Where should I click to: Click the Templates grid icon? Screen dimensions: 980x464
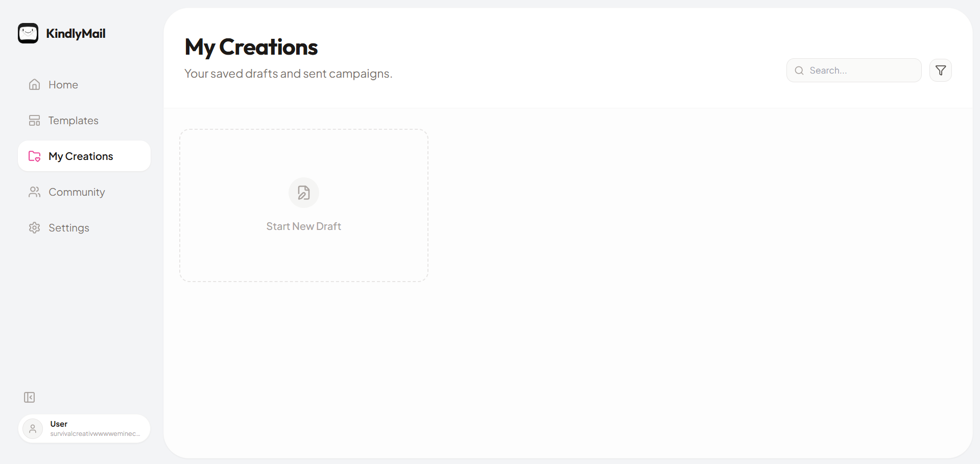pos(34,120)
